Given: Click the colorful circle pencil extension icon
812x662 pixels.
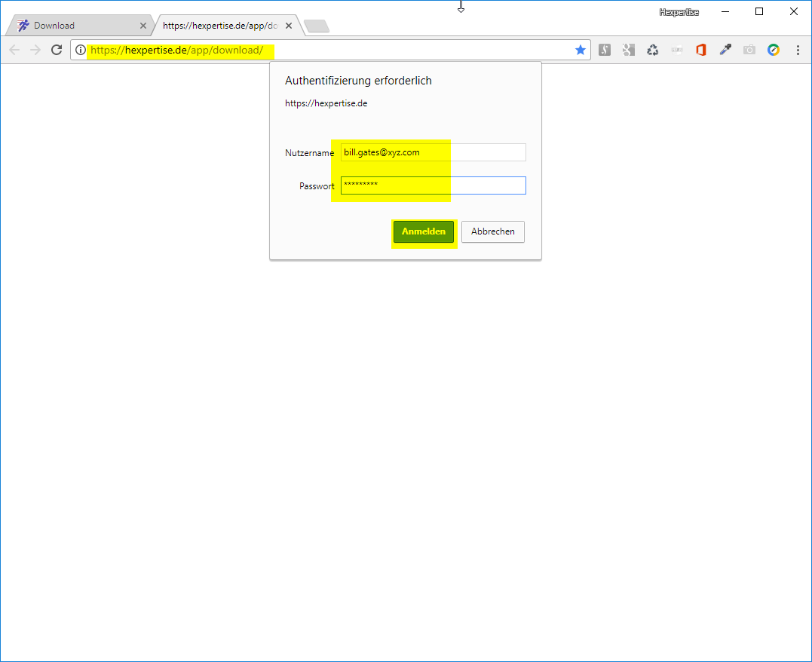Looking at the screenshot, I should click(x=774, y=50).
